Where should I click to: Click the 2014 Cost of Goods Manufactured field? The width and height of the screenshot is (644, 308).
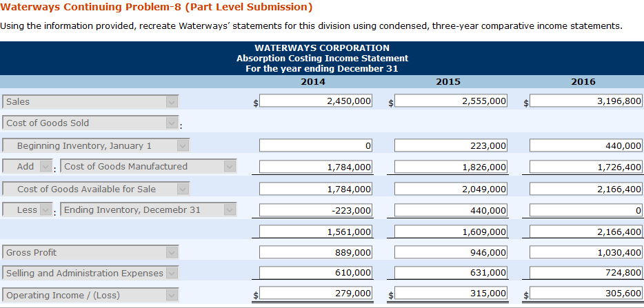point(315,167)
